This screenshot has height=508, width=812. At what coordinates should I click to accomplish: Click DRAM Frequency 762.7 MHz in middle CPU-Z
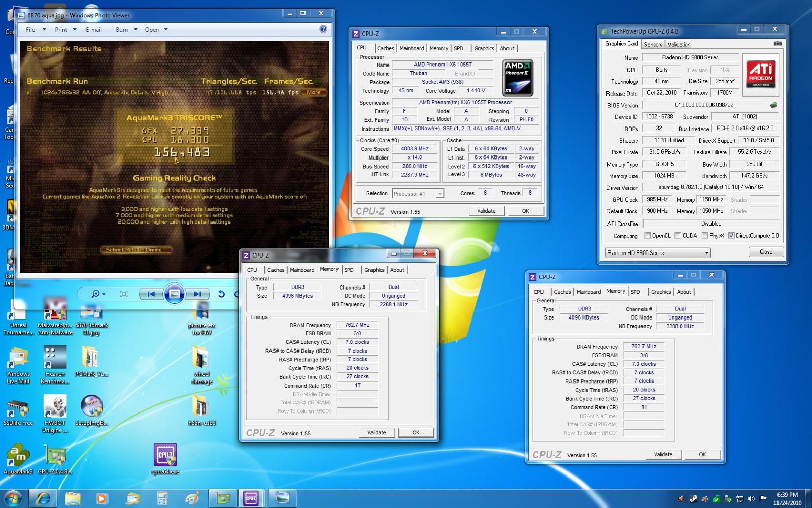click(357, 325)
